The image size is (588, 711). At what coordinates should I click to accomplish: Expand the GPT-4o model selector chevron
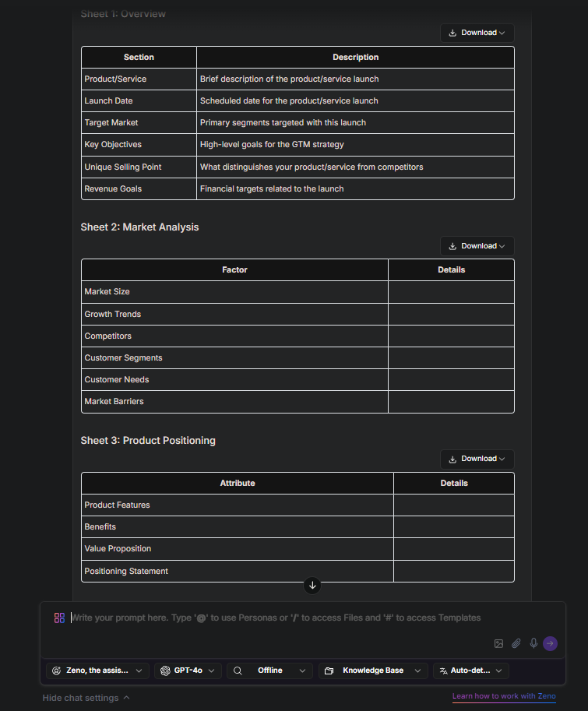pyautogui.click(x=211, y=671)
